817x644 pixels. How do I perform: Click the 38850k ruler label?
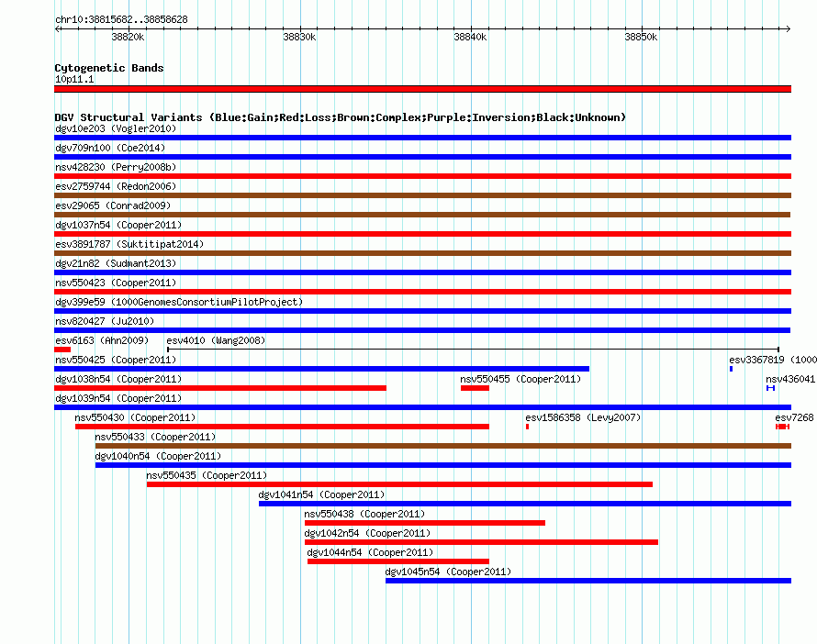point(641,37)
